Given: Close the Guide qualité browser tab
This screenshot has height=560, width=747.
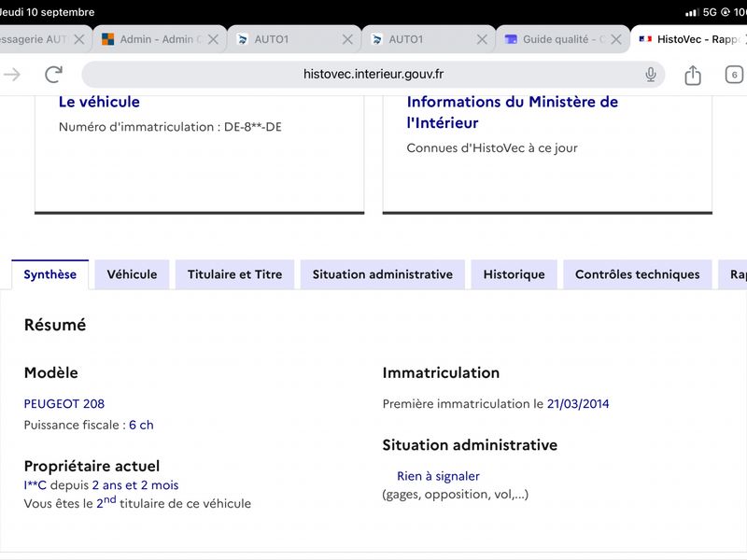Looking at the screenshot, I should click(616, 39).
